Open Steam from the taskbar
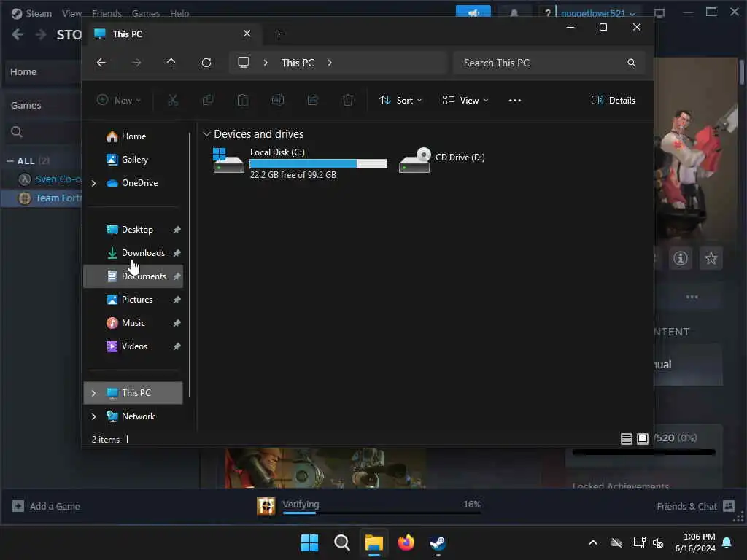The height and width of the screenshot is (560, 747). tap(438, 542)
